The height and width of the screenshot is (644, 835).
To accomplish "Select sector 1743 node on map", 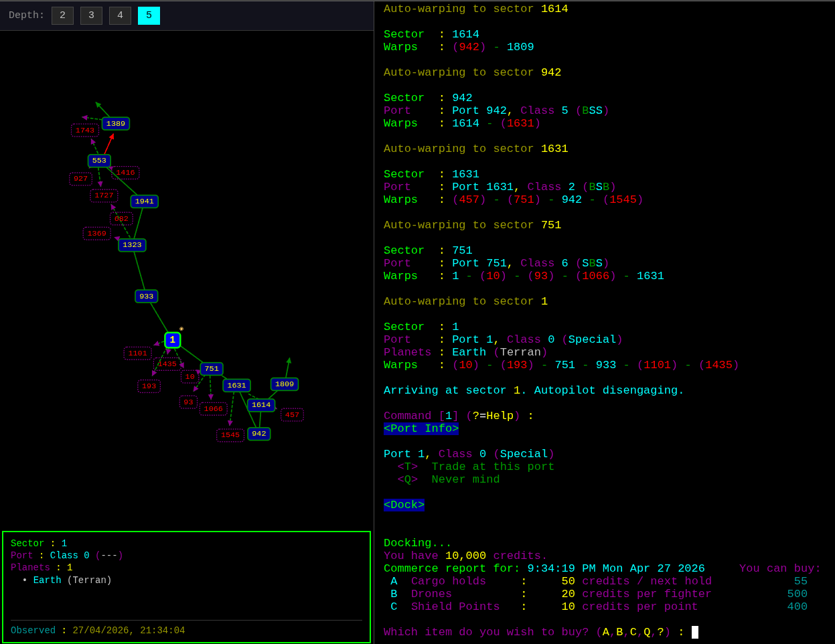I will pos(85,131).
